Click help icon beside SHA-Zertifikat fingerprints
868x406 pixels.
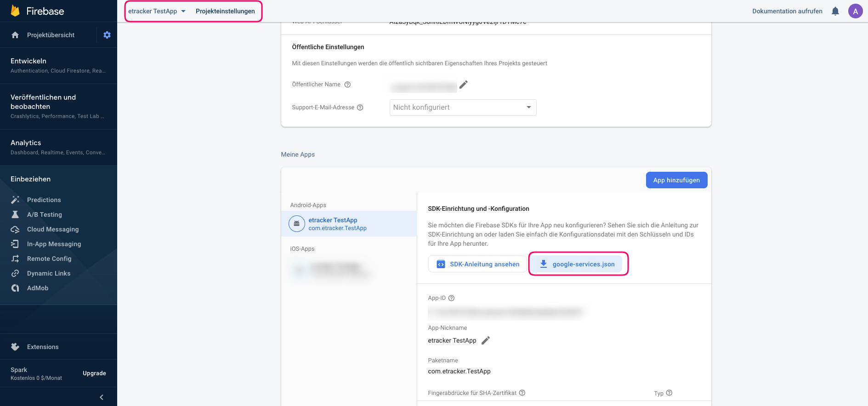[522, 393]
